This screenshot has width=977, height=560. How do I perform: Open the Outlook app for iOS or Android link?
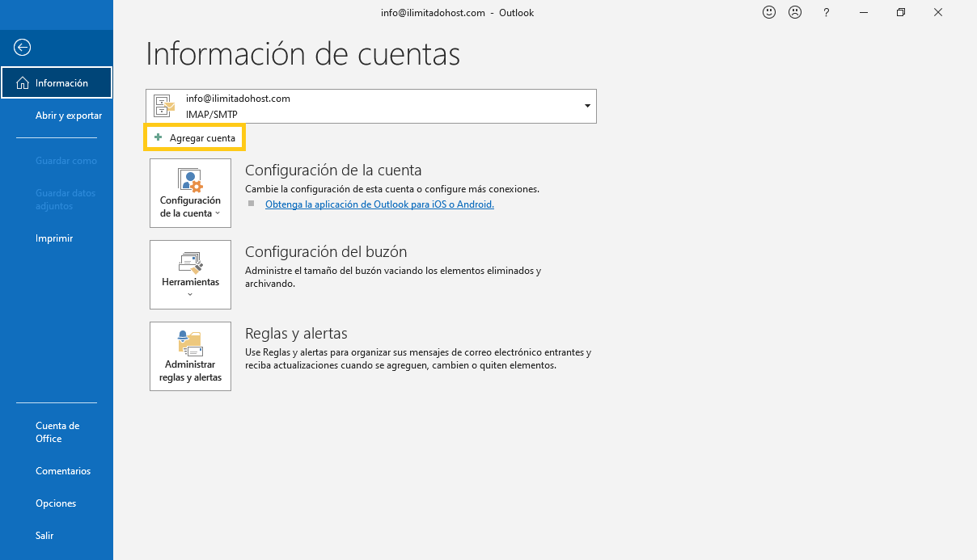pos(379,204)
